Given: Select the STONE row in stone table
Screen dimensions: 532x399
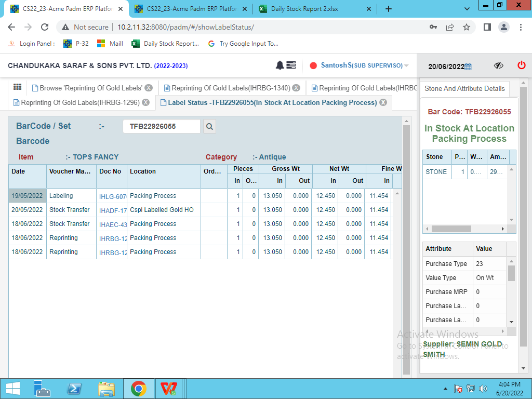Looking at the screenshot, I should 465,171.
